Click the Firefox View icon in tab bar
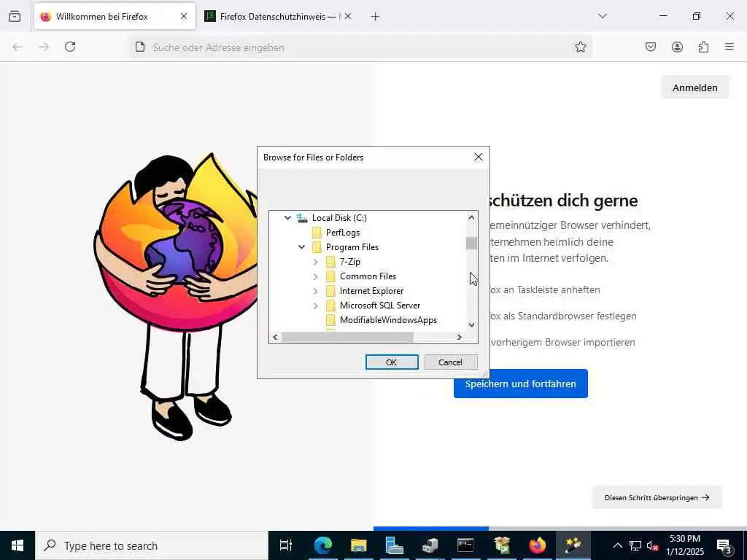747x560 pixels. coord(15,17)
